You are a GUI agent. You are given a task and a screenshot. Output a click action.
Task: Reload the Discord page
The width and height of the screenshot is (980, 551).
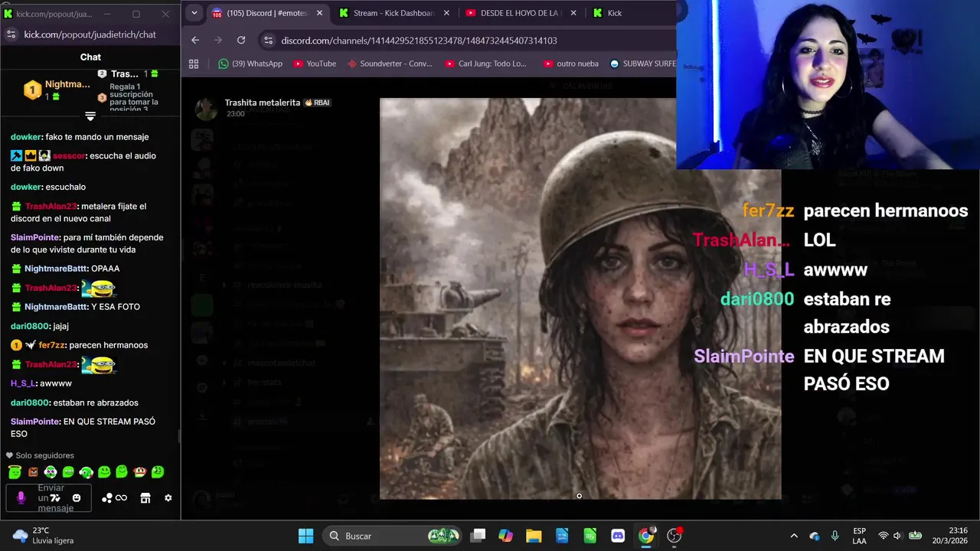241,41
